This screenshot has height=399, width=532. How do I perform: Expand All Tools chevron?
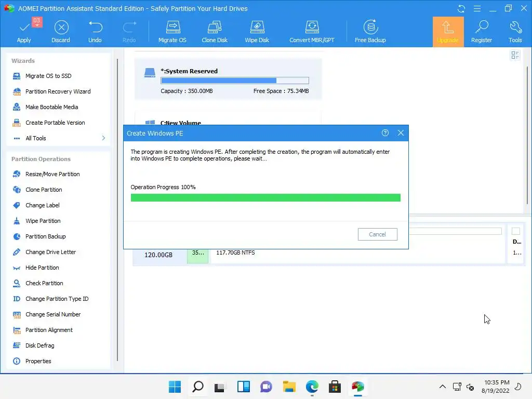point(103,138)
